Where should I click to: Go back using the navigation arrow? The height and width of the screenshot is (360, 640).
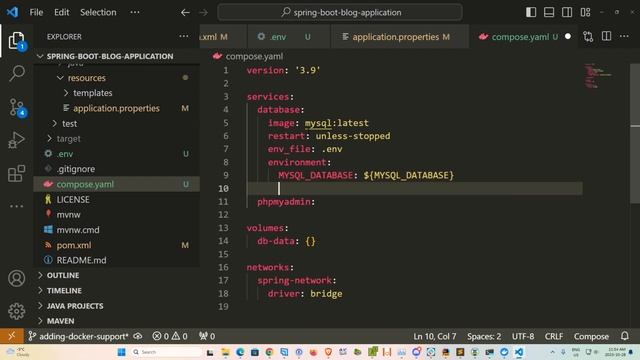click(185, 13)
